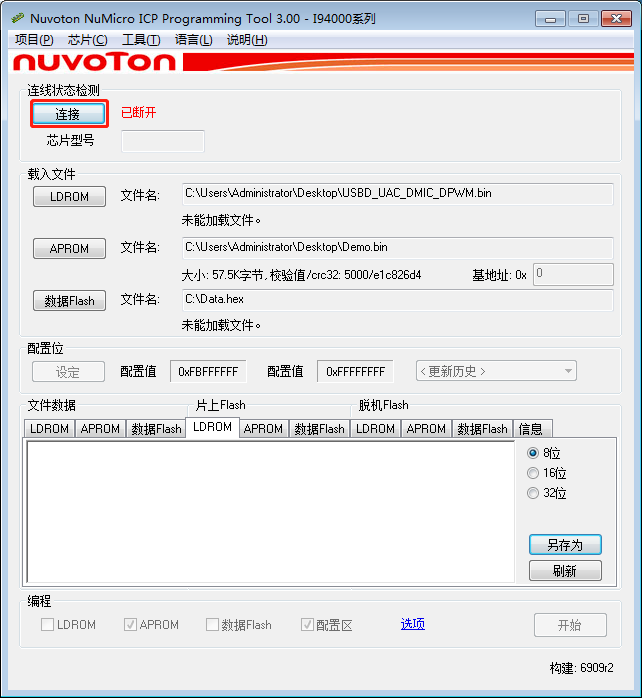Click the disabled 设定 config button
Viewport: 642px width, 698px height.
(x=69, y=371)
